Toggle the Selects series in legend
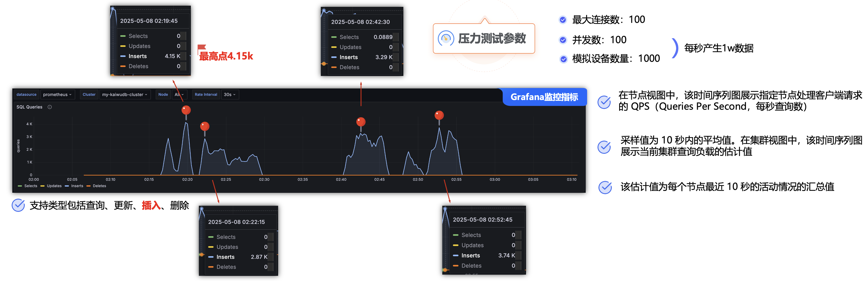Image resolution: width=868 pixels, height=281 pixels. pos(30,186)
